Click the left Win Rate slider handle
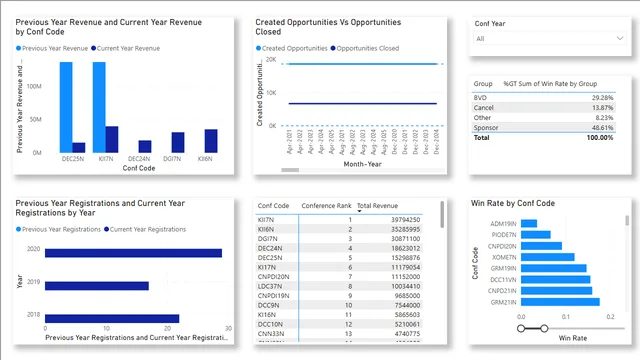The image size is (640, 360). (521, 328)
